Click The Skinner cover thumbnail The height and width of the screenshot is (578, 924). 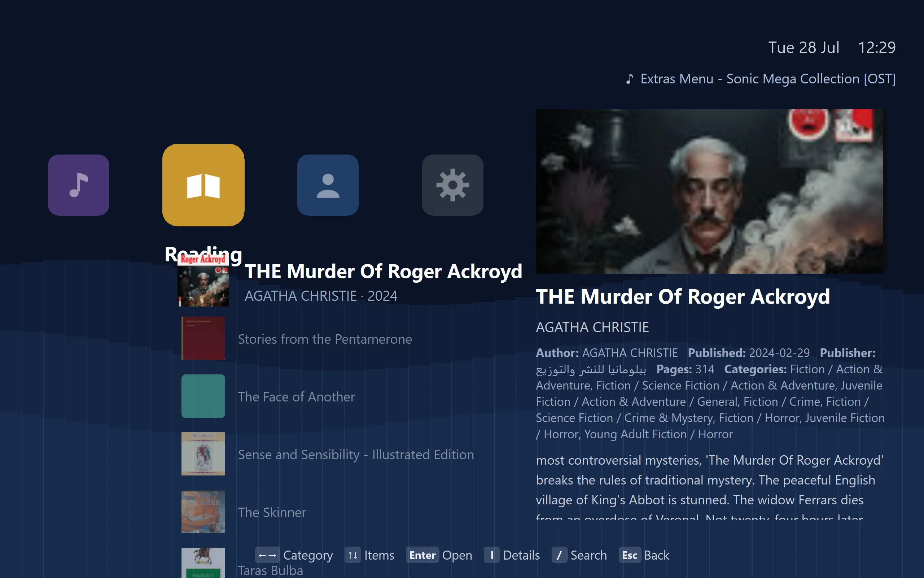pyautogui.click(x=203, y=512)
